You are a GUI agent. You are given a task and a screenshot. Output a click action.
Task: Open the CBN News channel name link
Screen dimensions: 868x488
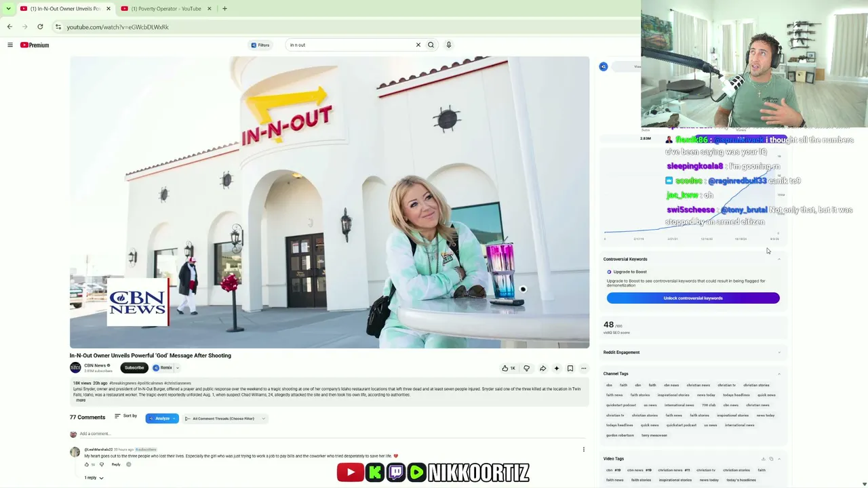[95, 365]
